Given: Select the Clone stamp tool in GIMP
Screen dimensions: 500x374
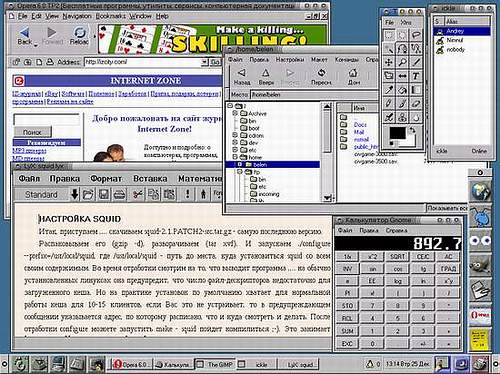Looking at the screenshot, I should pyautogui.click(x=402, y=117).
